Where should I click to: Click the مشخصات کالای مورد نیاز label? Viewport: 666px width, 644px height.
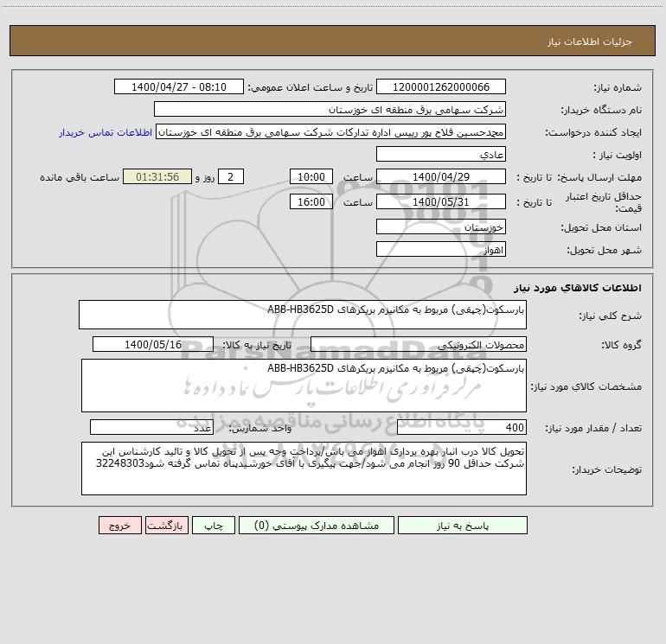tap(586, 386)
